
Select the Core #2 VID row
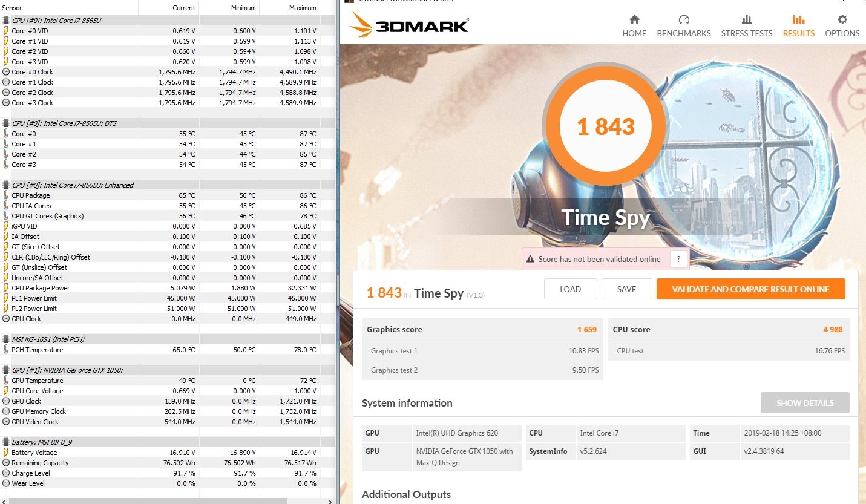[168, 51]
